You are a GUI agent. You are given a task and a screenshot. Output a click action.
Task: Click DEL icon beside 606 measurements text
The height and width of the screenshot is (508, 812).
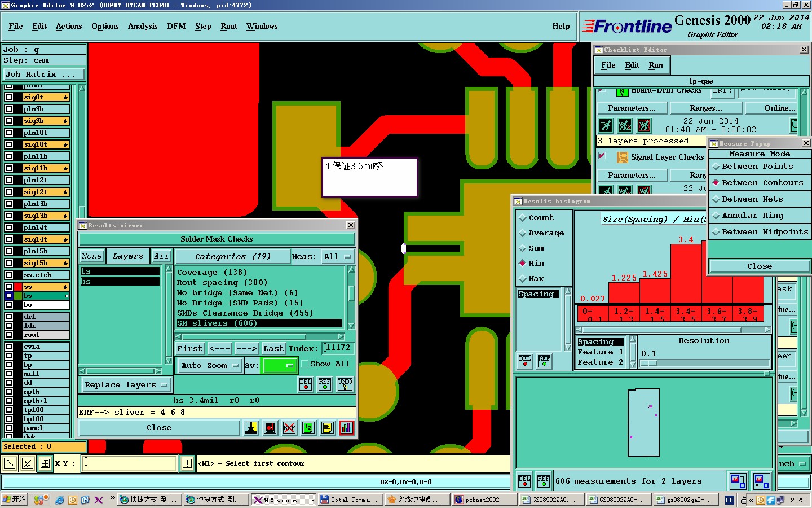[x=524, y=481]
